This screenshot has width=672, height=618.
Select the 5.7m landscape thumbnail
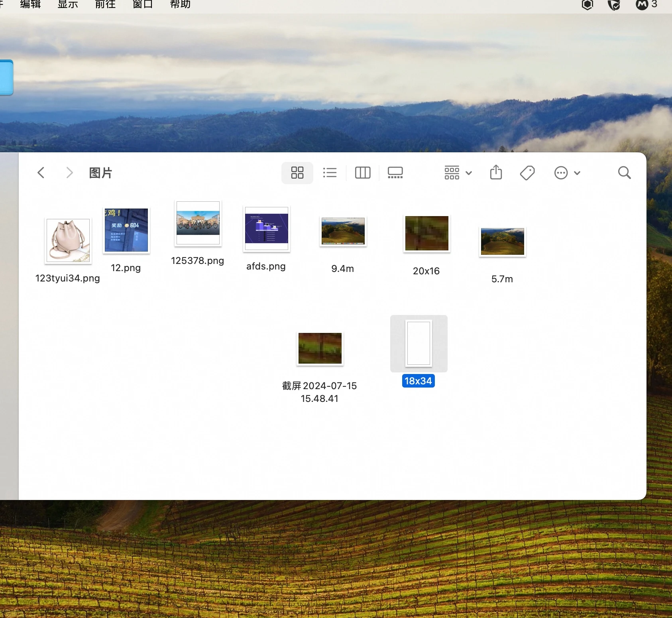pos(503,242)
